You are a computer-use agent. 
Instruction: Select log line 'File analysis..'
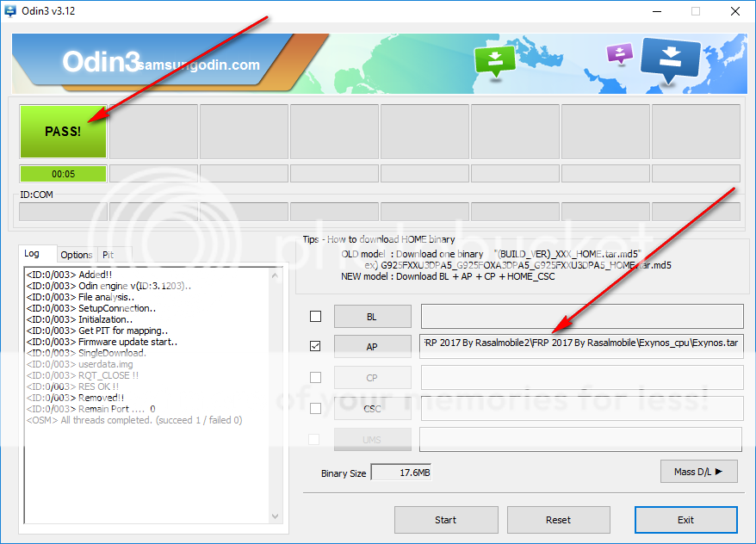[80, 297]
